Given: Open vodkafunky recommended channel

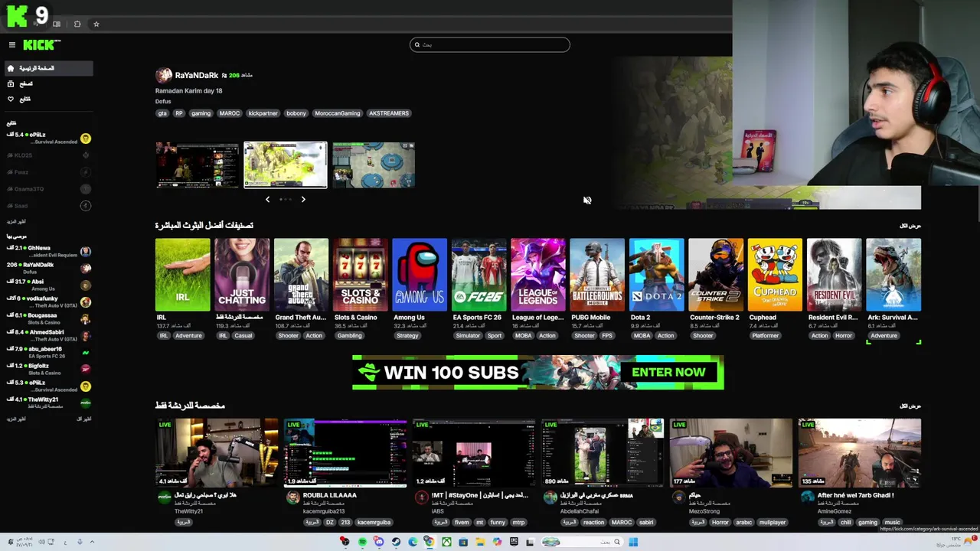Looking at the screenshot, I should 49,302.
